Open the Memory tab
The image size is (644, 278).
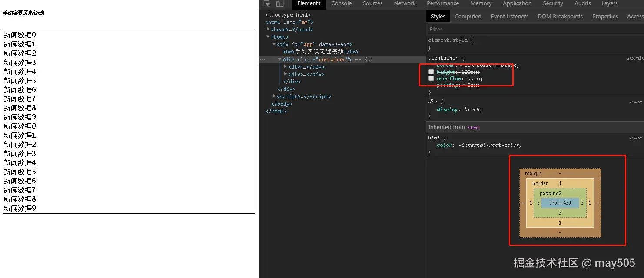[481, 3]
